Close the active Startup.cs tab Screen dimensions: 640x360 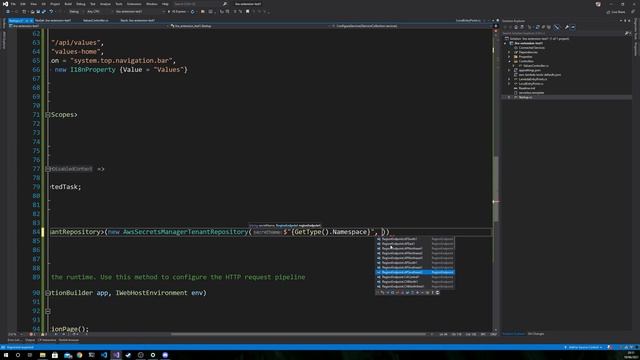[31, 20]
